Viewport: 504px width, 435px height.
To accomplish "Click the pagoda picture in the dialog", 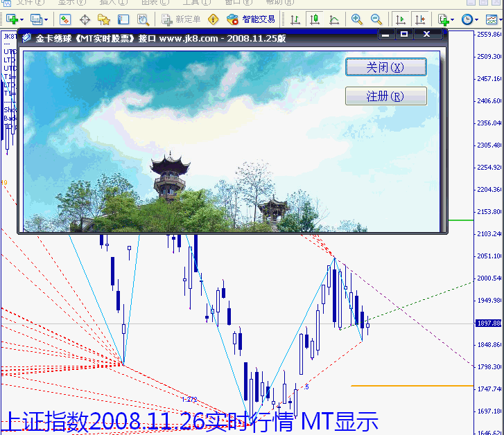I will click(x=170, y=180).
